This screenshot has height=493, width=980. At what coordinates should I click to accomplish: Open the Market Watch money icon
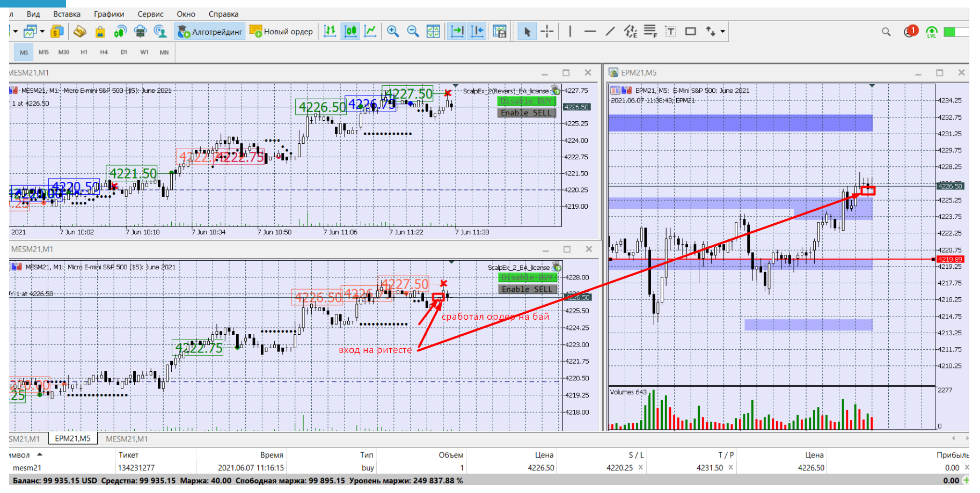click(57, 32)
